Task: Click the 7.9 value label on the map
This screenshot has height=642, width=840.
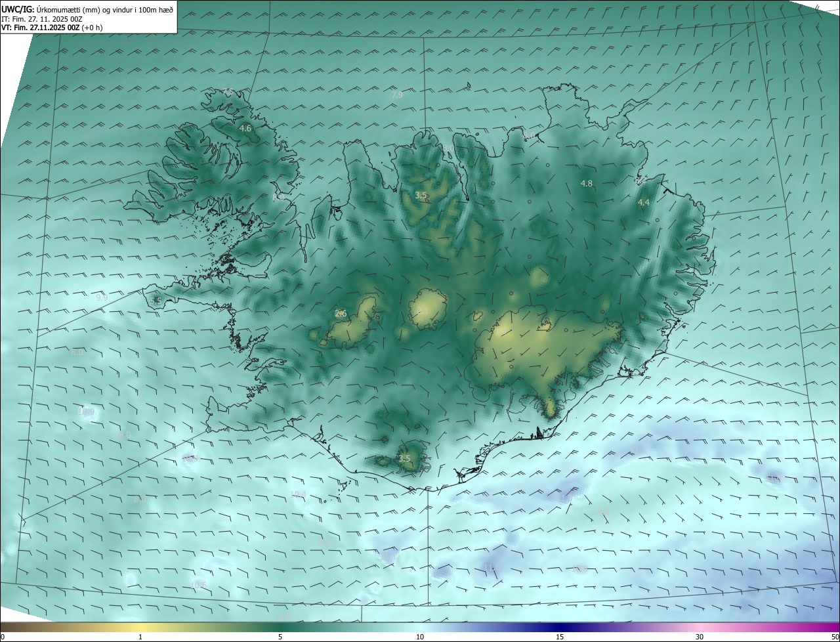Action: click(397, 95)
